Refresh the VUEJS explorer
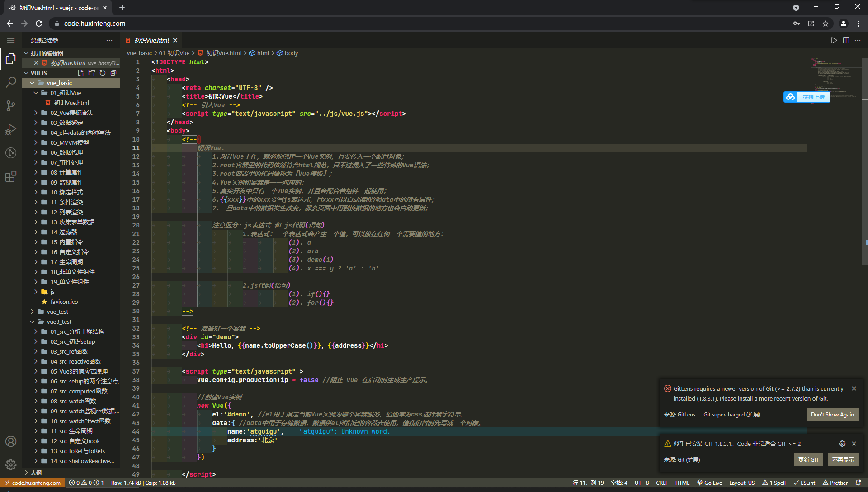This screenshot has height=492, width=868. click(103, 73)
